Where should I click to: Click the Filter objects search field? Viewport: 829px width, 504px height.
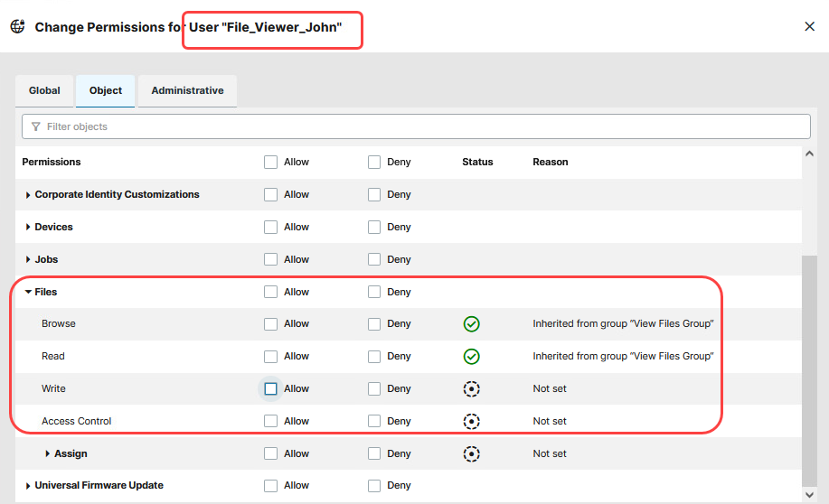416,127
